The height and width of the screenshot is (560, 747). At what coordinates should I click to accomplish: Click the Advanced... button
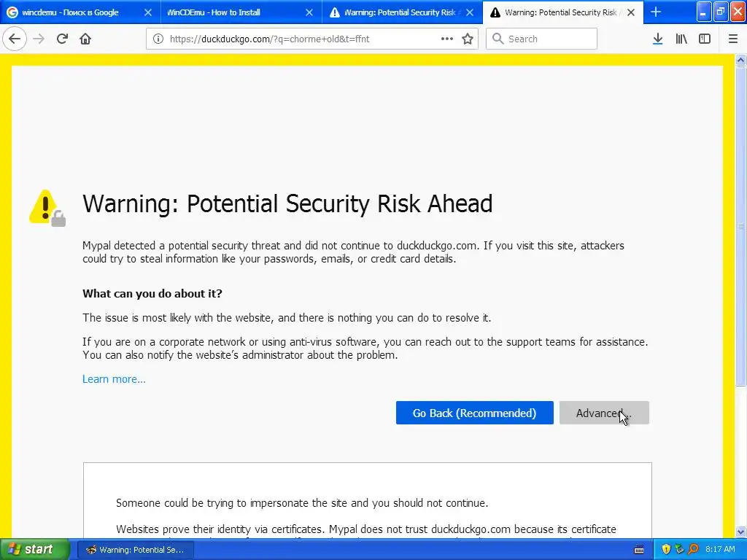[x=604, y=413]
